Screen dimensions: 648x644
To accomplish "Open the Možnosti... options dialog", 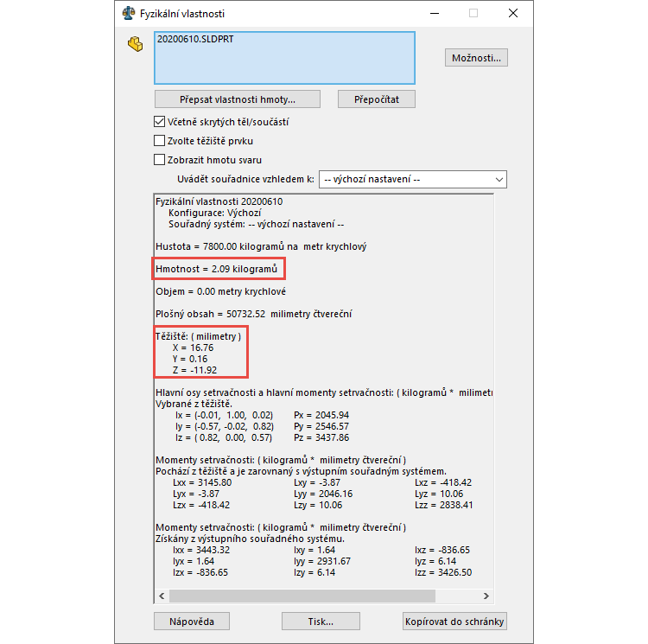I will tap(476, 58).
